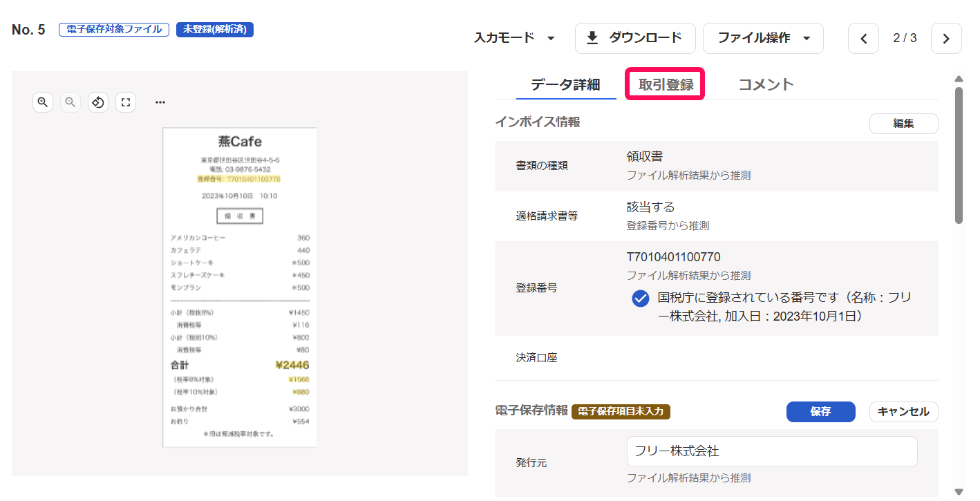Click the 電子保存対象ファイル badge
Viewport: 980px width, 501px height.
coord(114,30)
